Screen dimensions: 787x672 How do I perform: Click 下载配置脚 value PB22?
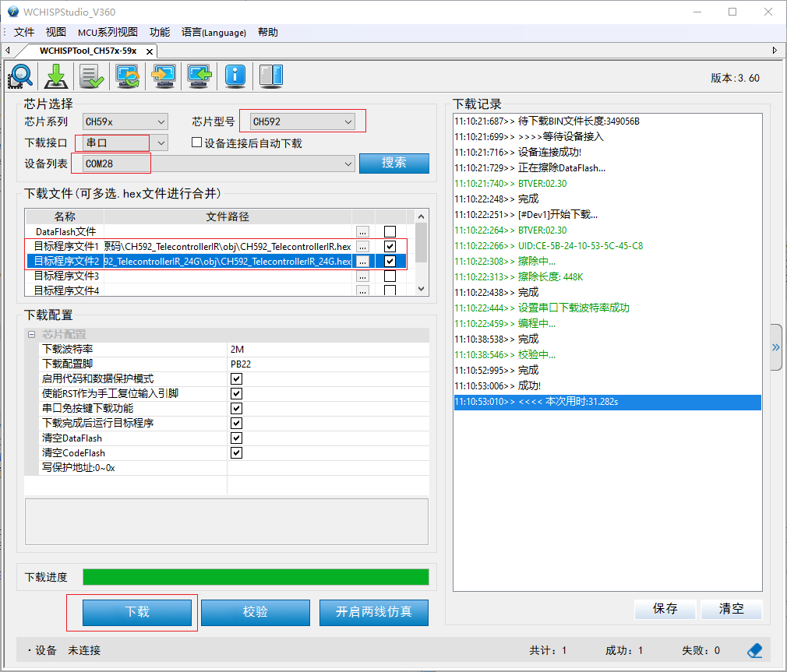point(328,364)
